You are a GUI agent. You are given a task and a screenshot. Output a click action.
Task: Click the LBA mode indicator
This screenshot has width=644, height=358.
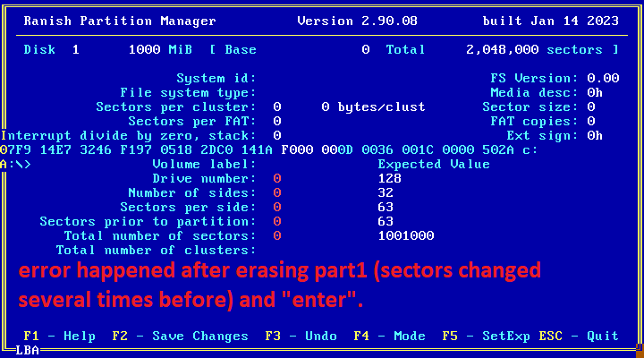pyautogui.click(x=28, y=351)
